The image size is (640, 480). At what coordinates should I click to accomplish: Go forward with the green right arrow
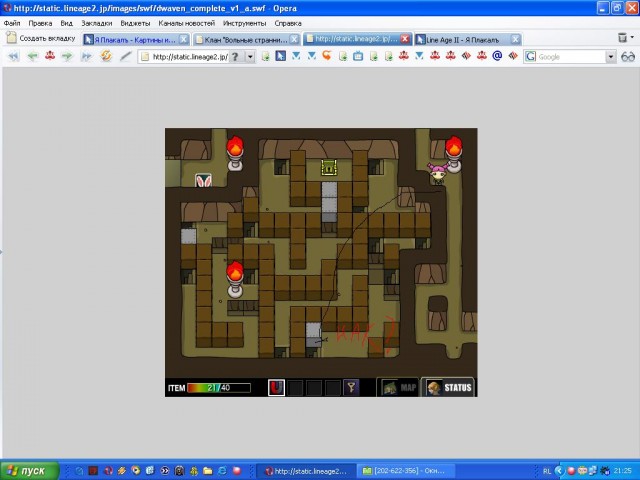tap(67, 56)
